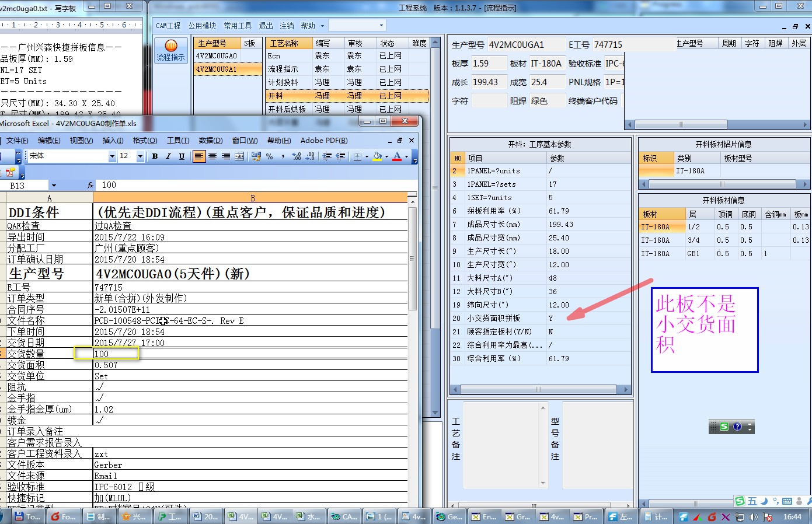Viewport: 812px width, 524px height.
Task: Click Sogou IME logo in language bar
Action: click(740, 501)
